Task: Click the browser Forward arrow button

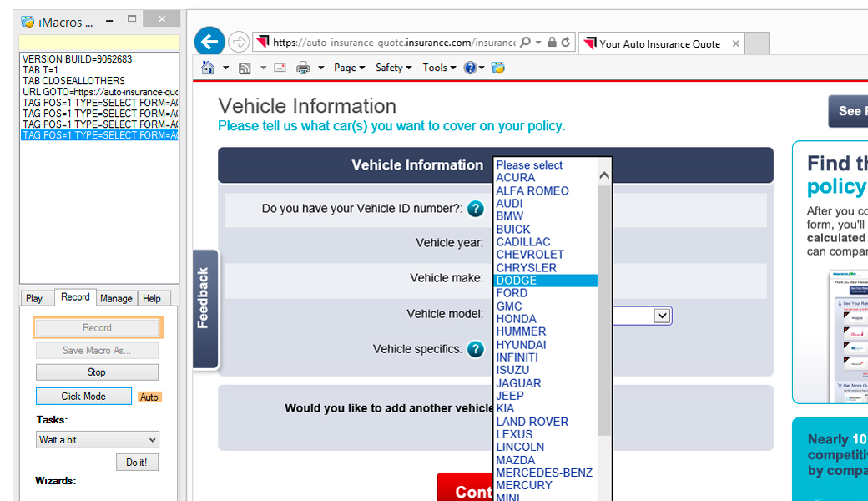Action: click(x=238, y=42)
